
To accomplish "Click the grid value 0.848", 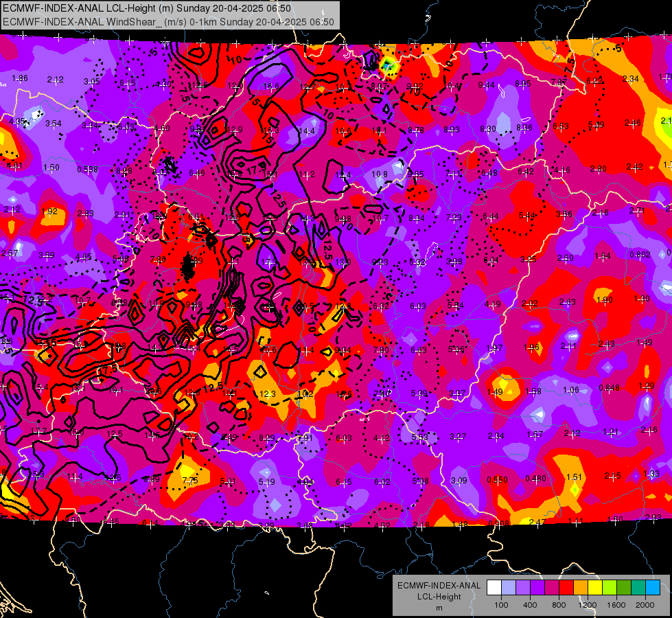I will [609, 388].
